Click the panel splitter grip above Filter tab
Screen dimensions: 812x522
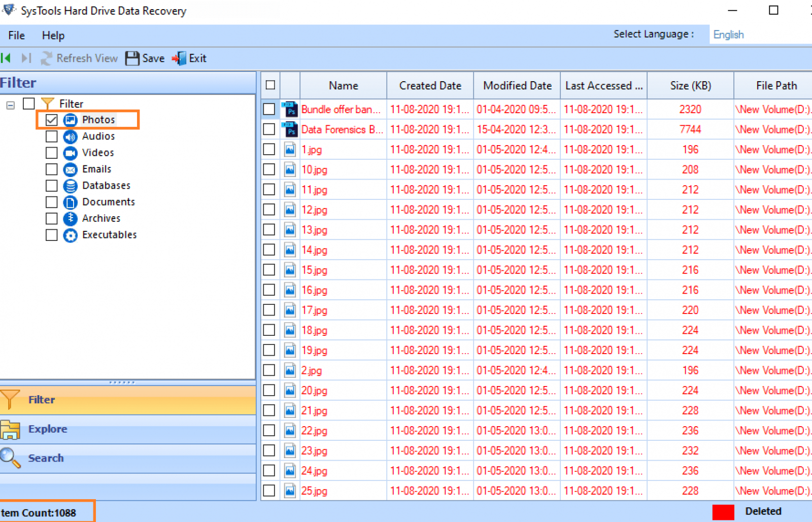[x=122, y=382]
